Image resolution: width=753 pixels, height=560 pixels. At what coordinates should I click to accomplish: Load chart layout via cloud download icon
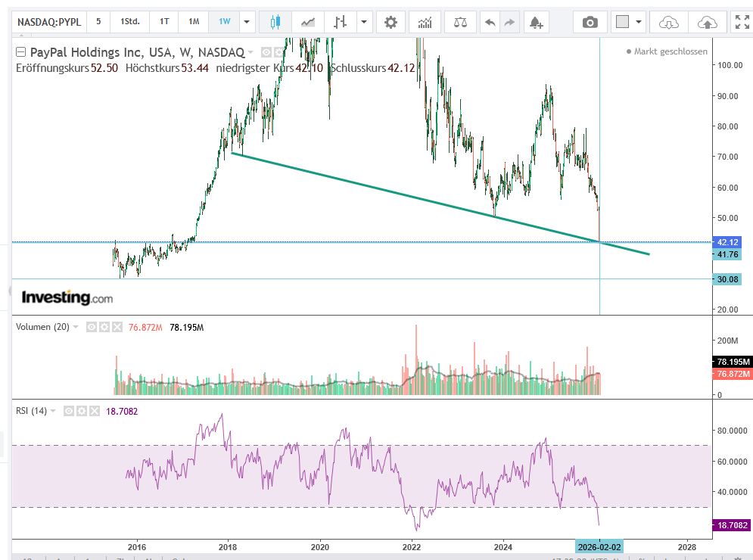[x=669, y=22]
